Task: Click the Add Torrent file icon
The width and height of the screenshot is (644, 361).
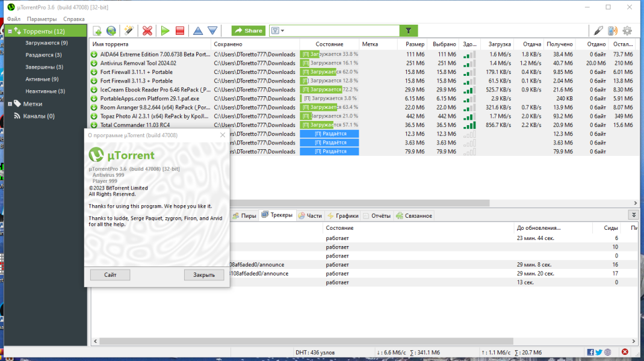Action: 98,31
